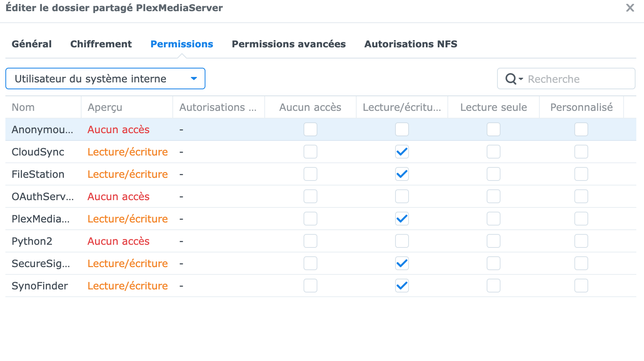This screenshot has height=361, width=644.
Task: Go to Permissions avancées tab
Action: (289, 44)
